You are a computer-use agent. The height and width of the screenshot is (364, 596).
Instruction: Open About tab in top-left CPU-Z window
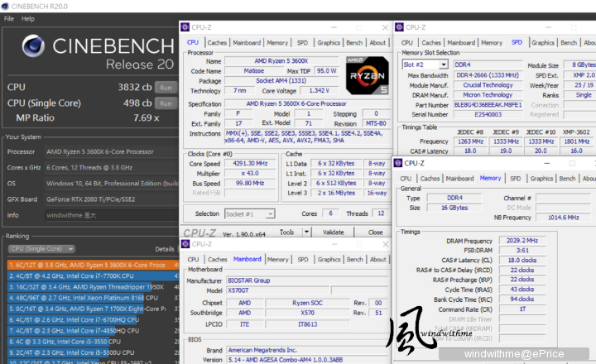(x=377, y=42)
